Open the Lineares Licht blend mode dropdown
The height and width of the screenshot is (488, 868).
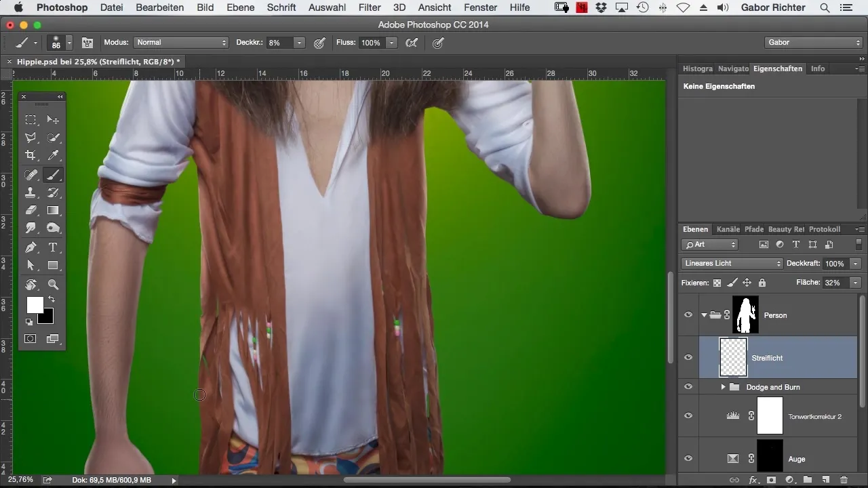point(732,264)
